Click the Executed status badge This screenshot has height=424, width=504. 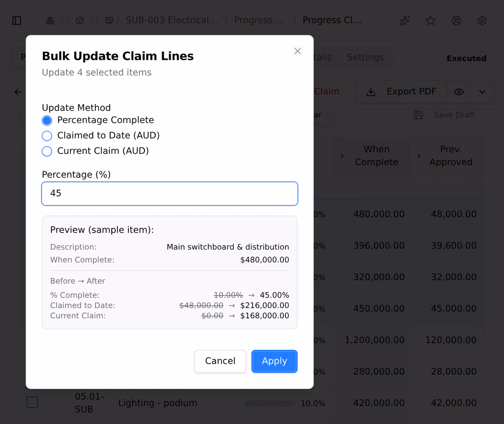pos(466,58)
